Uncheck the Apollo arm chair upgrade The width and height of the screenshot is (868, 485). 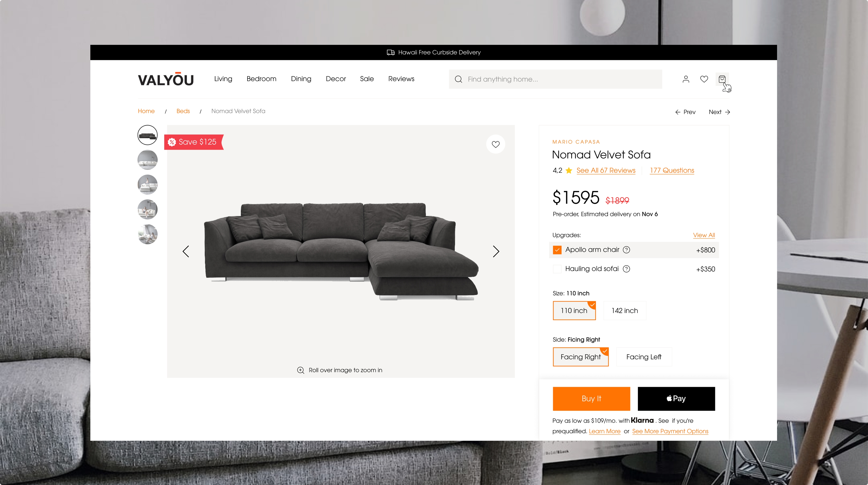click(x=557, y=250)
